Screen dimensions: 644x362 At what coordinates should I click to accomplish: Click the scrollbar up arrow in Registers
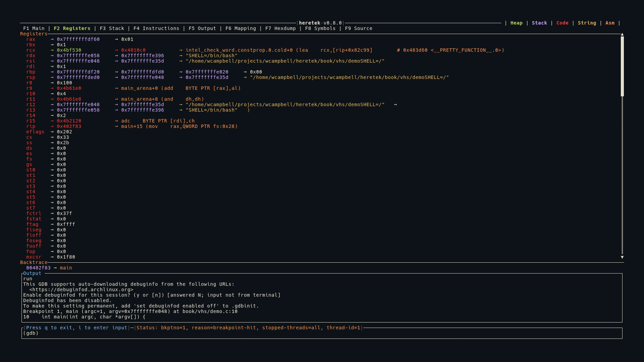click(x=622, y=35)
